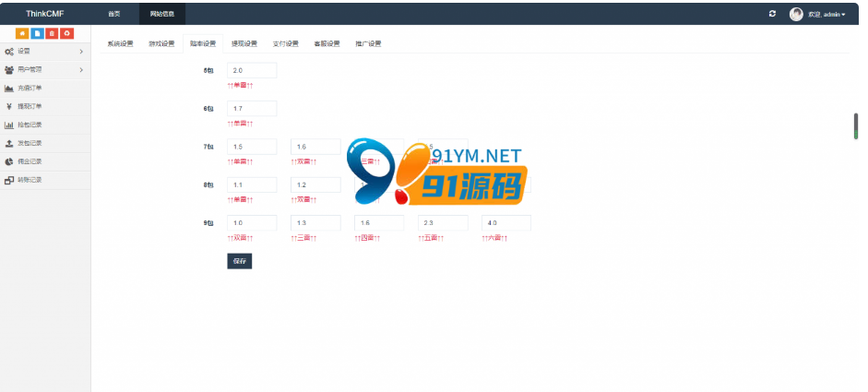Click the refresh icon in top bar
The width and height of the screenshot is (868, 392).
[772, 14]
